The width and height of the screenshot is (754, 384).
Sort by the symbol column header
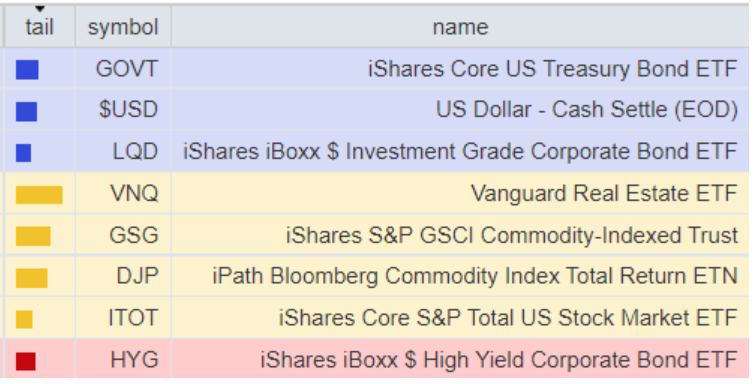point(123,26)
